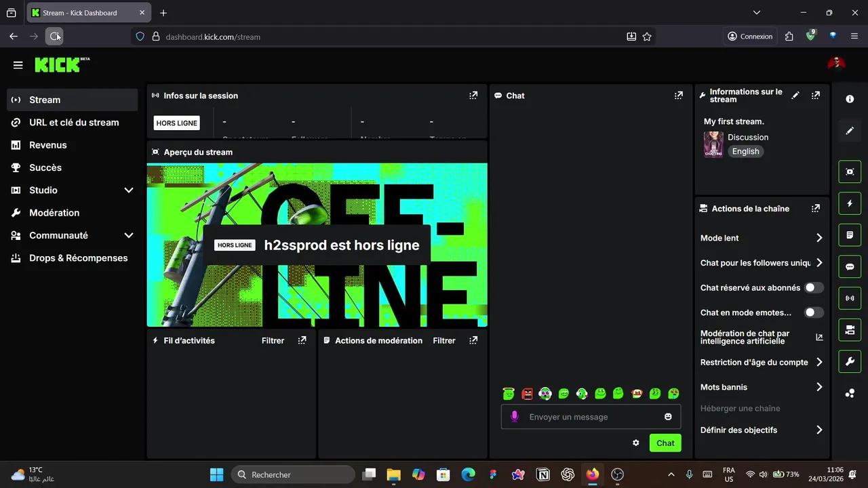Open Notion from the taskbar
Image resolution: width=868 pixels, height=488 pixels.
(543, 474)
